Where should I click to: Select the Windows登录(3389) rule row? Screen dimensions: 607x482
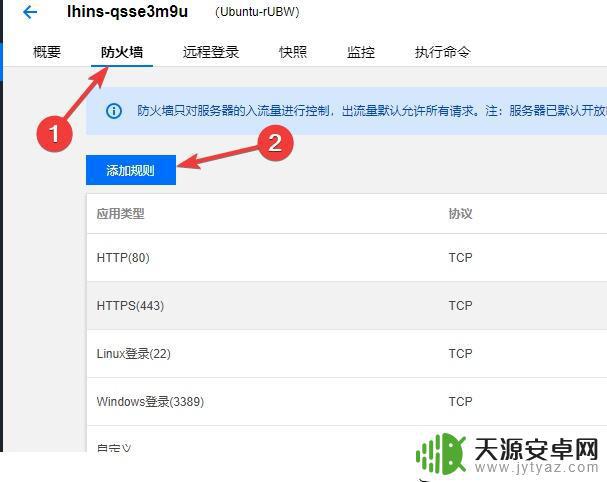pyautogui.click(x=347, y=401)
